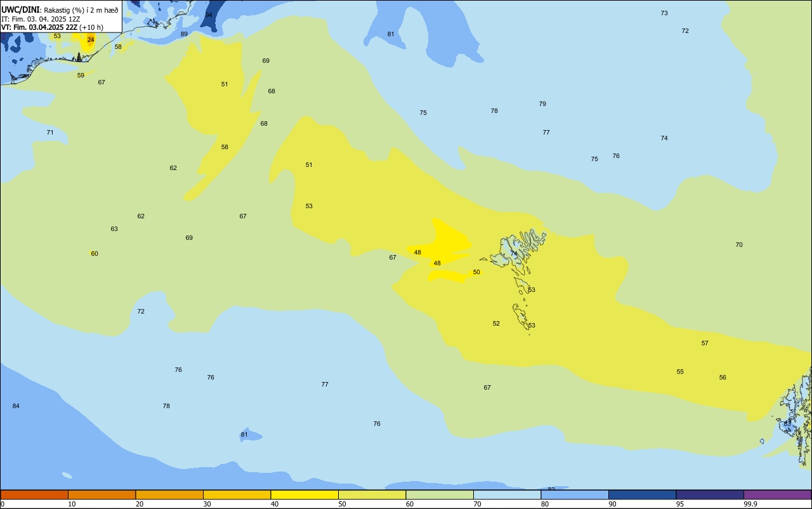Click the light green 60–70 legend swatch
This screenshot has width=812, height=509.
click(440, 494)
